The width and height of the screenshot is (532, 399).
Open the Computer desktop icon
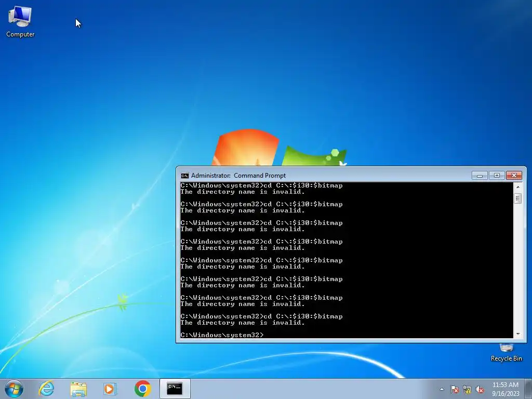tap(20, 22)
